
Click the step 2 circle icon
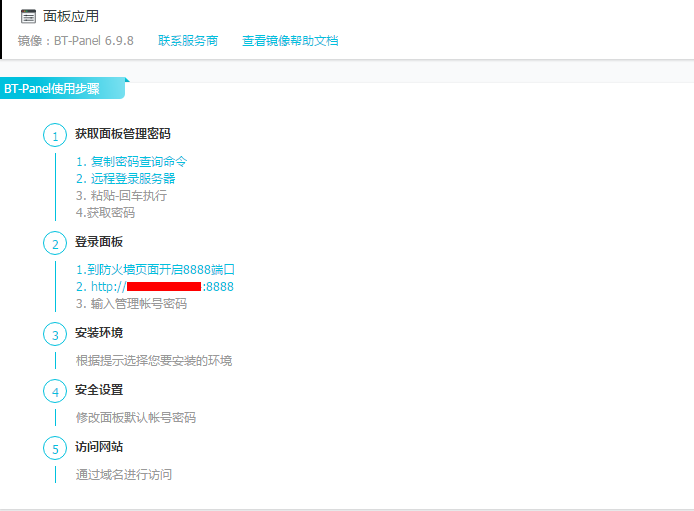[55, 244]
